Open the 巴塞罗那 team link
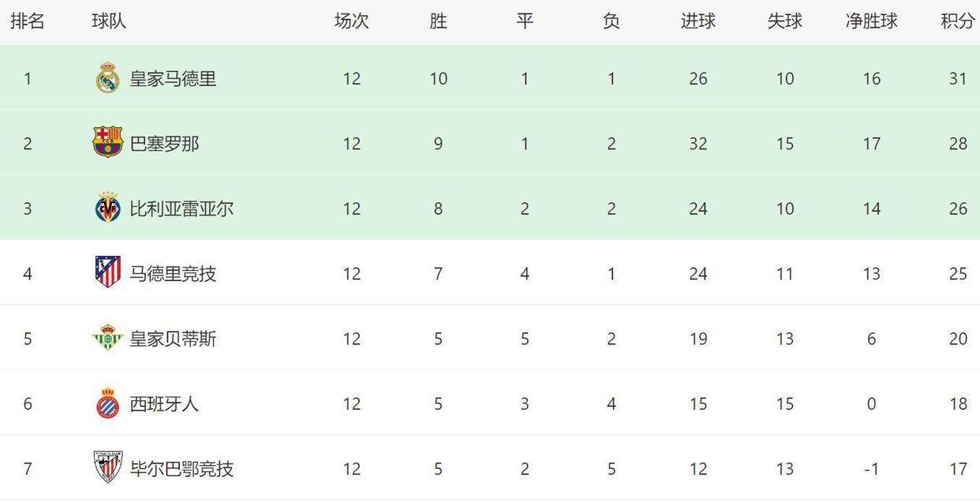 coord(164,144)
